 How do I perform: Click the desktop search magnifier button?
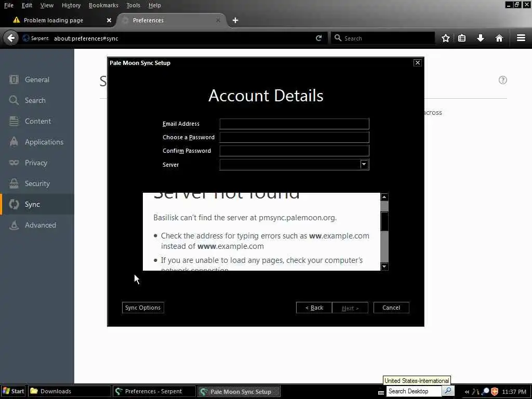448,391
